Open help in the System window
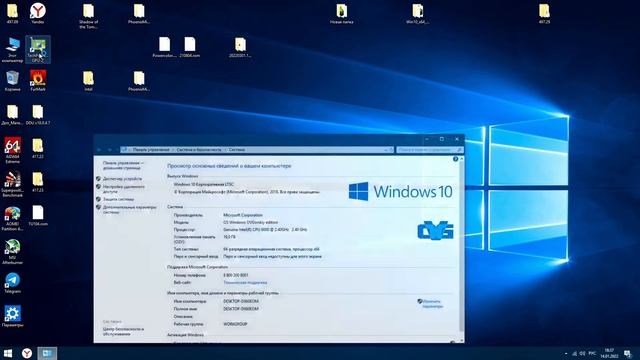The width and height of the screenshot is (640, 360). coord(456,159)
